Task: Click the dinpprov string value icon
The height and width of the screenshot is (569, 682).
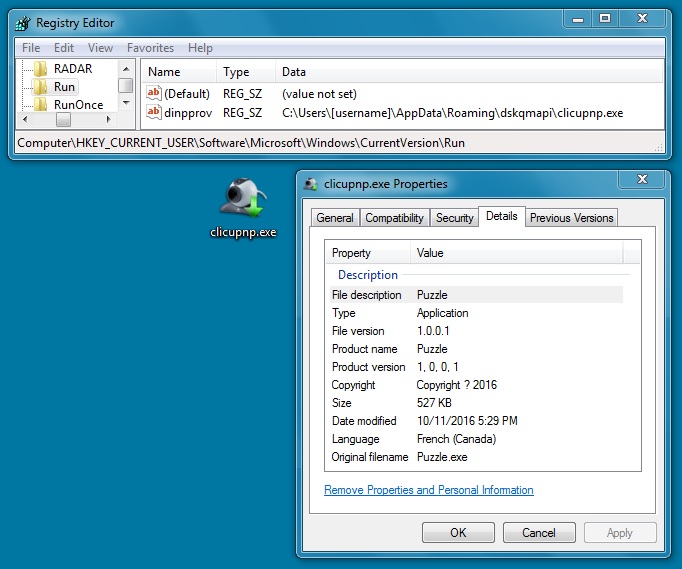Action: tap(153, 112)
